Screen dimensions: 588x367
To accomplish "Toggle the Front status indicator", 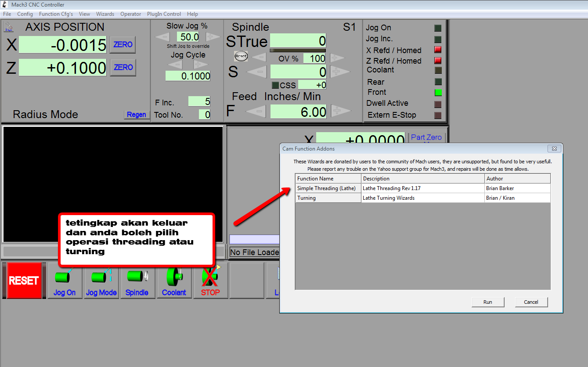I will tap(437, 92).
